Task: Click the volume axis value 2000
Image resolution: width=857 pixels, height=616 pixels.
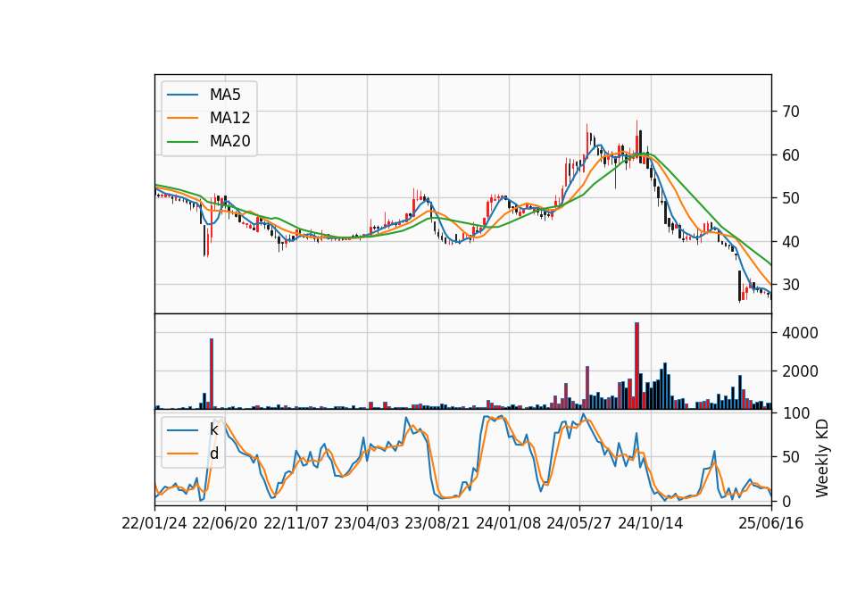Action: (x=800, y=371)
